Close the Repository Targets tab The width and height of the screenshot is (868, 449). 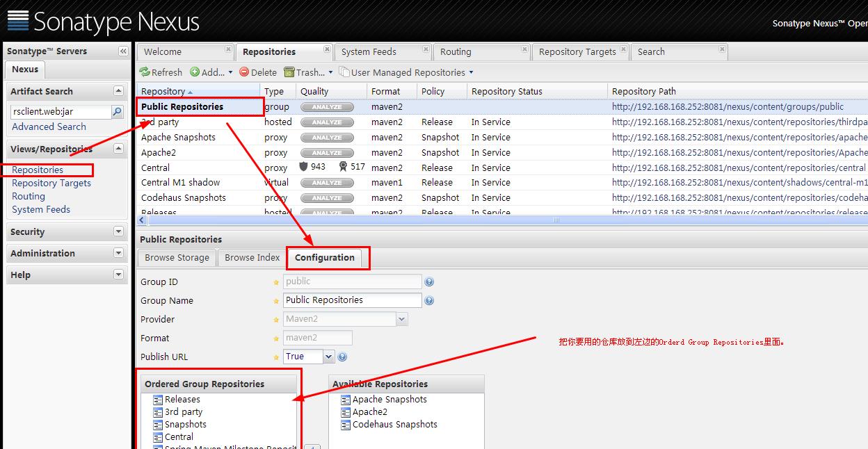pyautogui.click(x=624, y=49)
